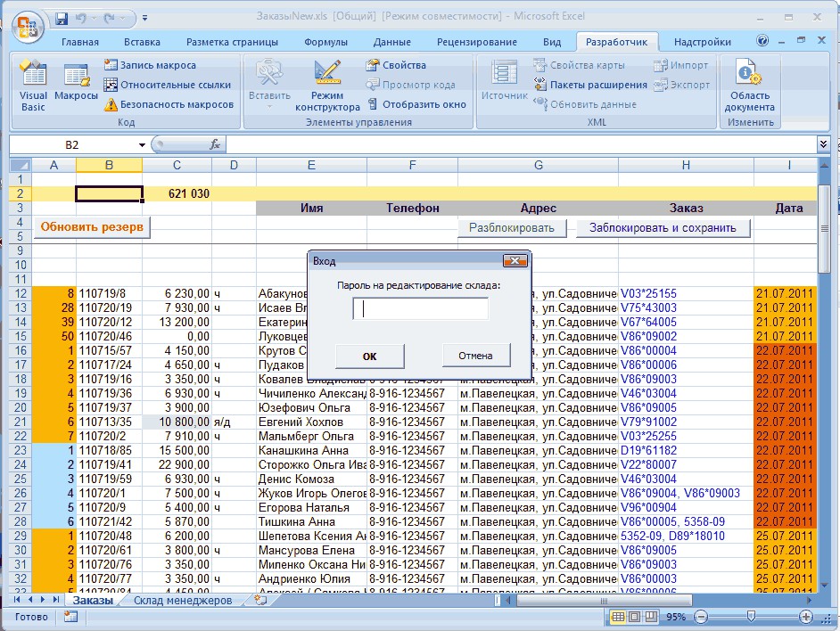The image size is (840, 631).
Task: Click the horizontal scrollbar thumb
Action: pyautogui.click(x=604, y=601)
